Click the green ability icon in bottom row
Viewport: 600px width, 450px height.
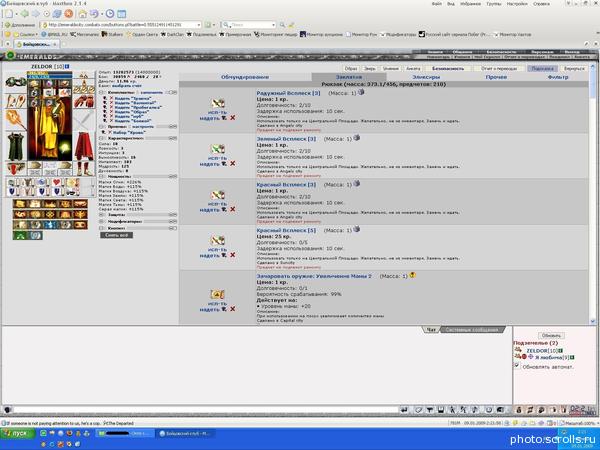tap(20, 235)
